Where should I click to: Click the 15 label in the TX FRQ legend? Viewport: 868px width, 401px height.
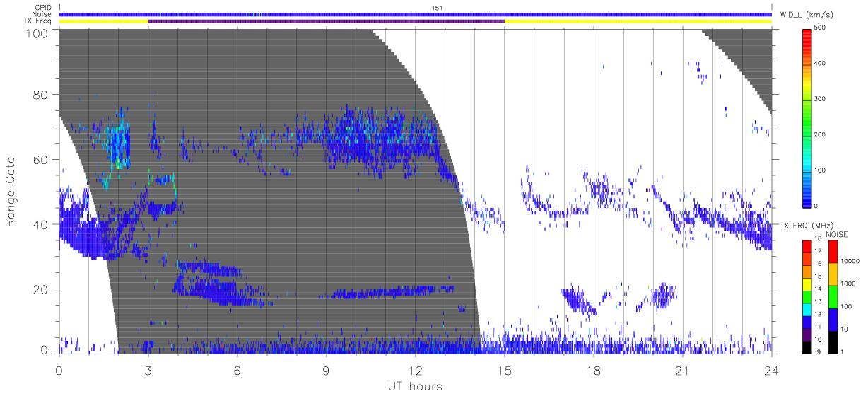pyautogui.click(x=819, y=277)
